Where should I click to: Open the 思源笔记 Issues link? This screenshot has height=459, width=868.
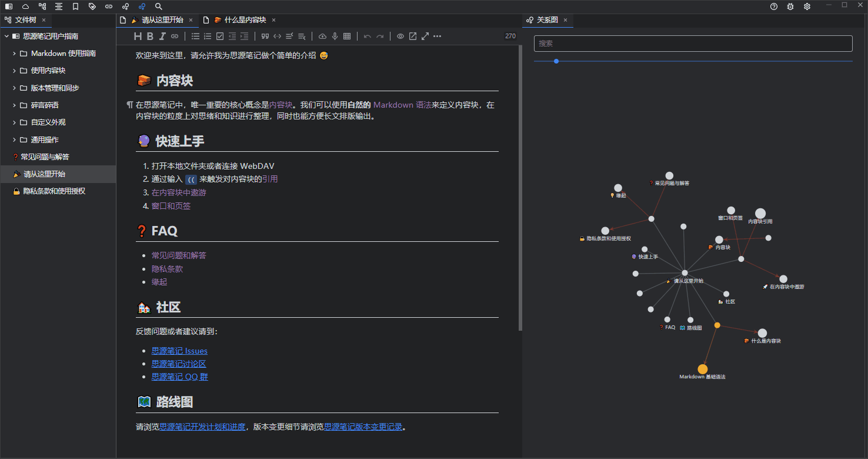click(179, 351)
